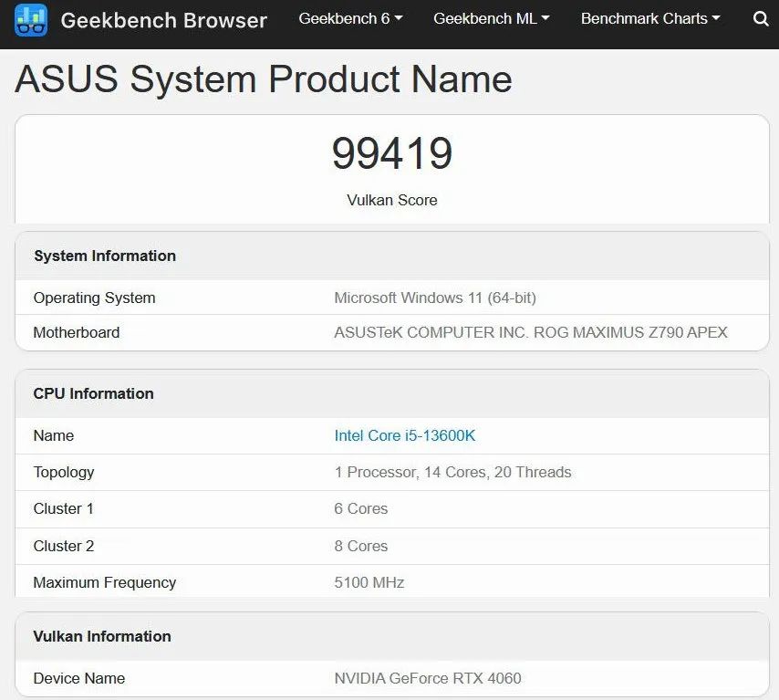Click the NVIDIA GeForce RTX 4060 device name
The width and height of the screenshot is (779, 700).
[x=427, y=678]
